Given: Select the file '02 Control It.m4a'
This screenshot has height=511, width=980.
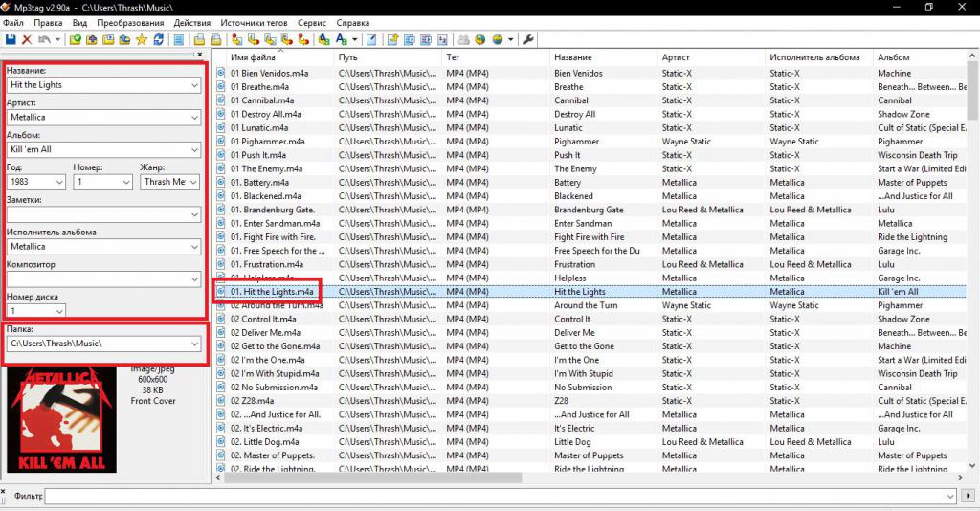Looking at the screenshot, I should 262,319.
